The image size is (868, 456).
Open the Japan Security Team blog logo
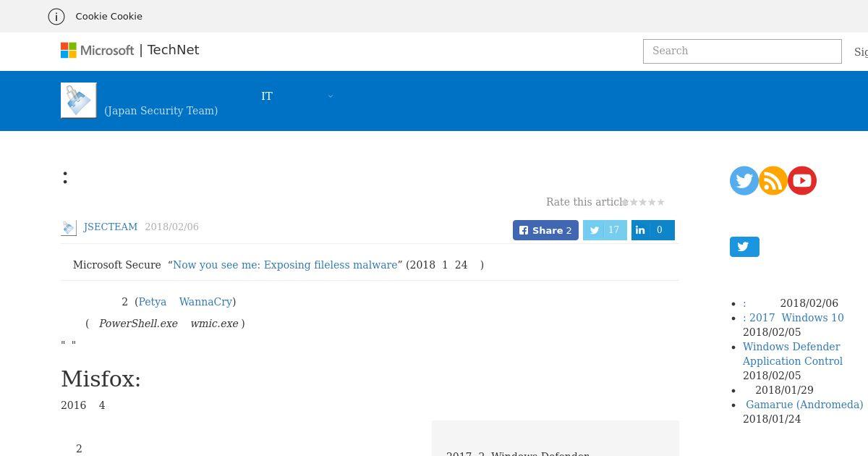[x=79, y=100]
